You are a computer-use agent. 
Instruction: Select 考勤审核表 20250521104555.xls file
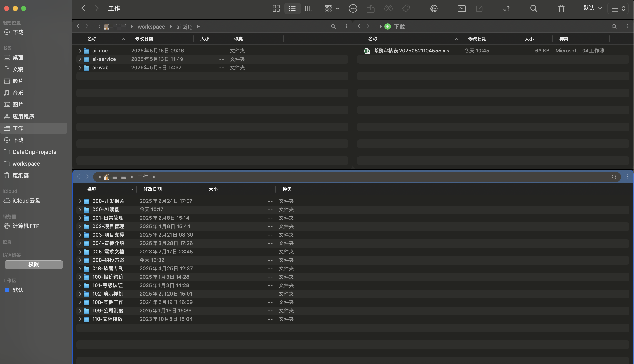pos(410,51)
